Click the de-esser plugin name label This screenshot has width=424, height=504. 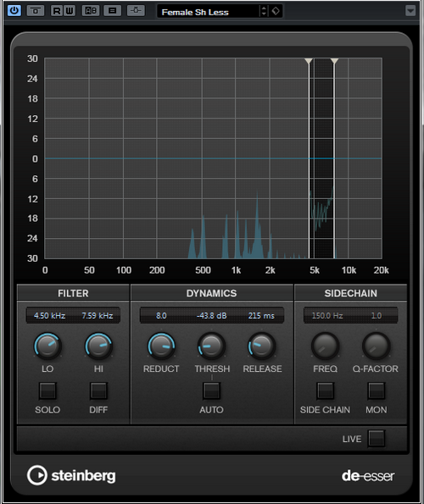click(368, 476)
